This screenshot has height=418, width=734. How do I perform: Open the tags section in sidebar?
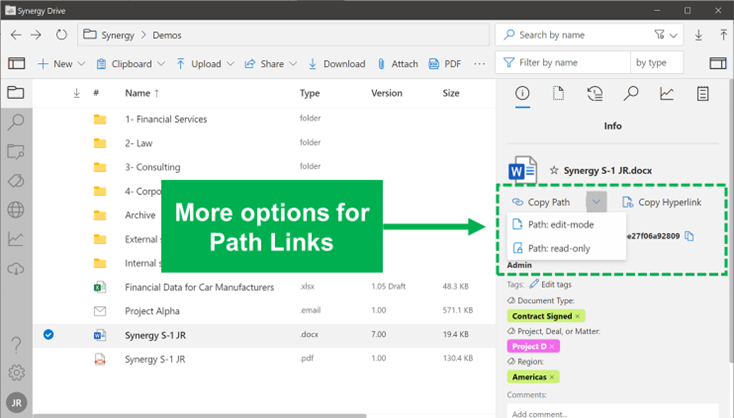coord(16,181)
